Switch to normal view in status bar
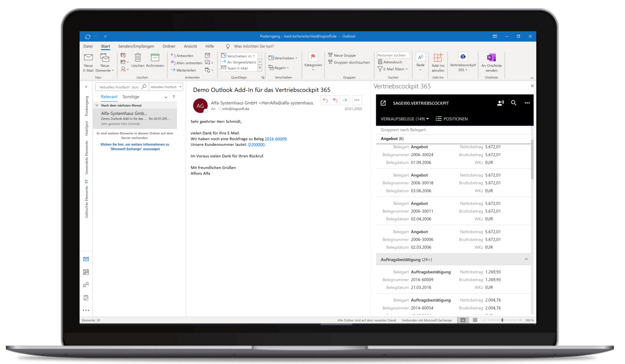 463,320
